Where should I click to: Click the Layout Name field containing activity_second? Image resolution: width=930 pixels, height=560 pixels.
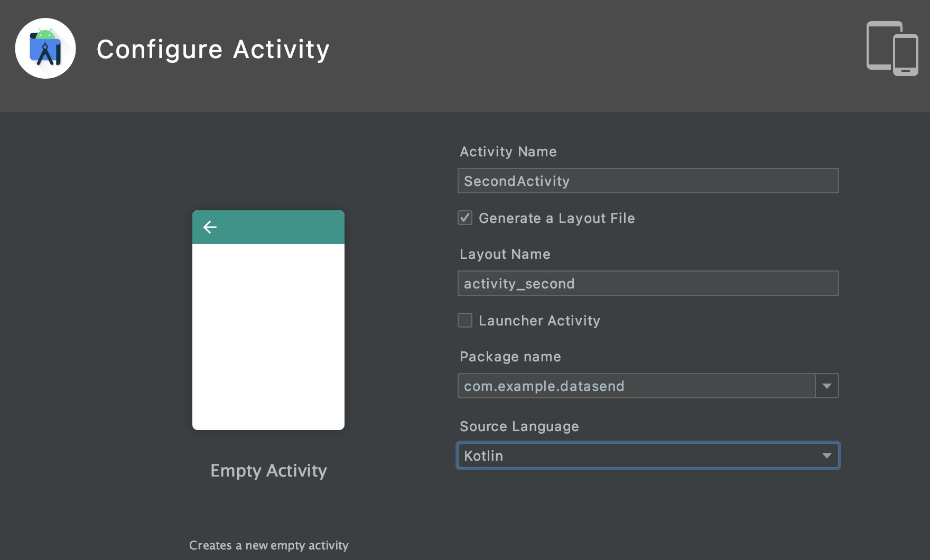648,284
